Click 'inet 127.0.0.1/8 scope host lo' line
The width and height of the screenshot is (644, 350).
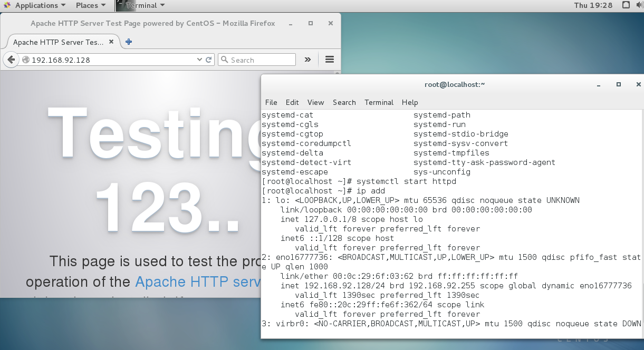click(x=352, y=219)
